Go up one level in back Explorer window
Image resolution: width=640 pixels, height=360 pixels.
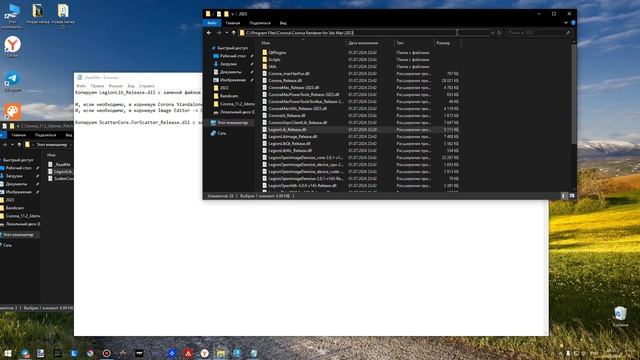[19, 144]
